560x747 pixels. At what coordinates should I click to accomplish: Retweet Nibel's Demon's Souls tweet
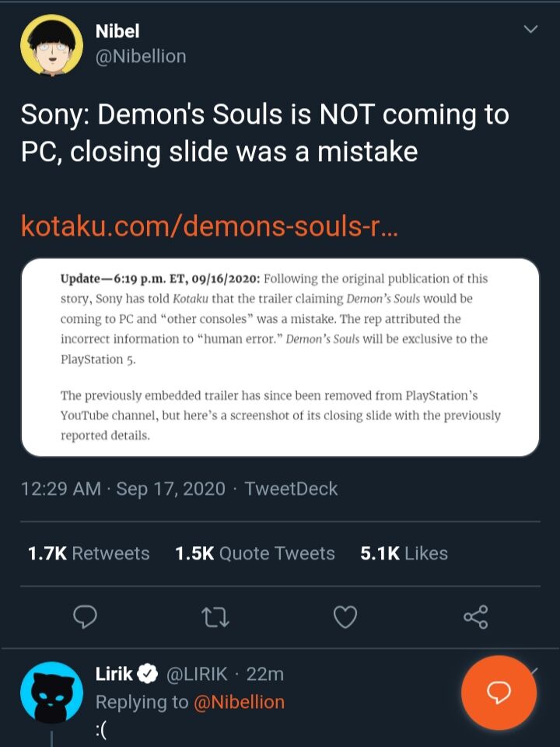click(x=214, y=618)
